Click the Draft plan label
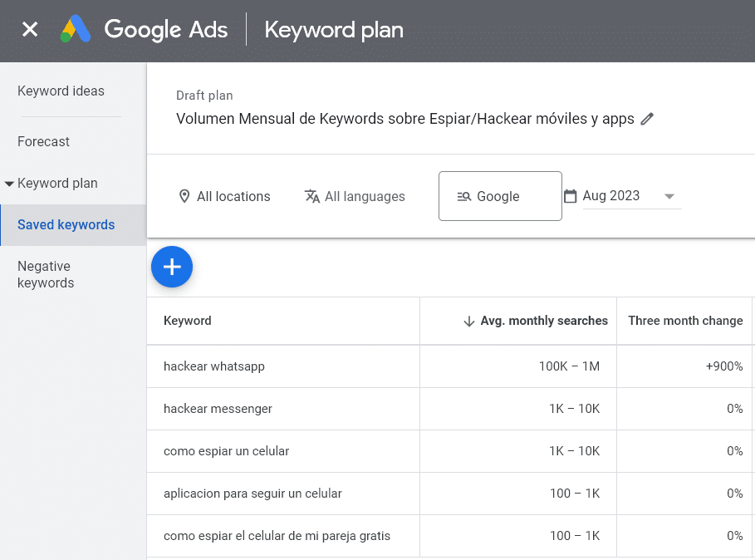Screen dimensions: 755x560 204,96
